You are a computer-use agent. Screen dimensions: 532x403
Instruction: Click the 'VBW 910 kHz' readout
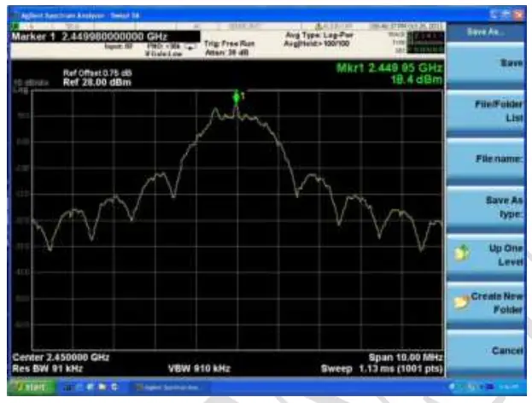click(x=199, y=368)
